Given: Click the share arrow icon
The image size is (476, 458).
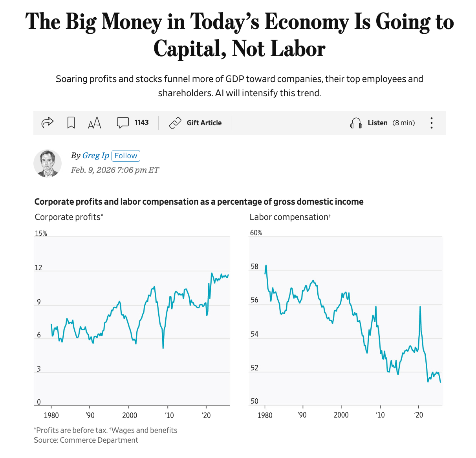Looking at the screenshot, I should [x=48, y=123].
